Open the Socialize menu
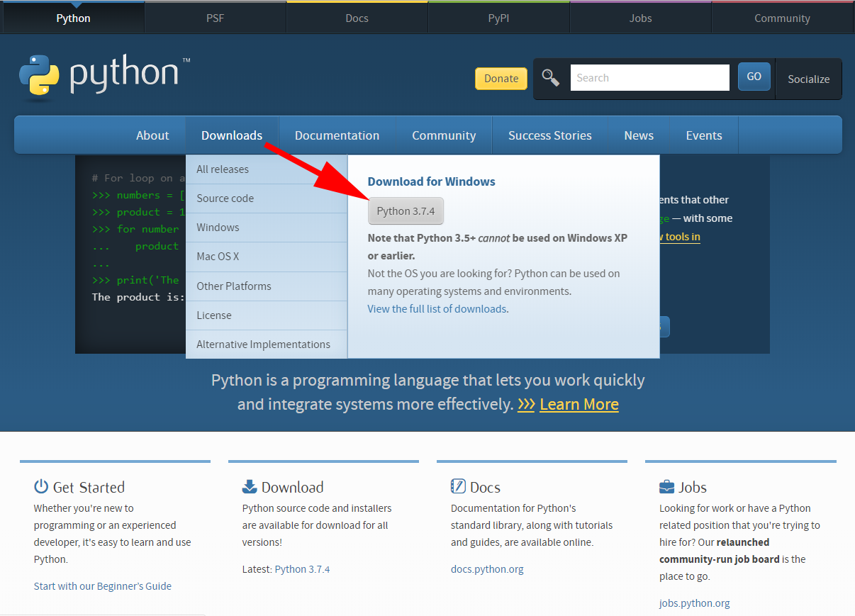Viewport: 855px width, 616px height. (x=809, y=79)
